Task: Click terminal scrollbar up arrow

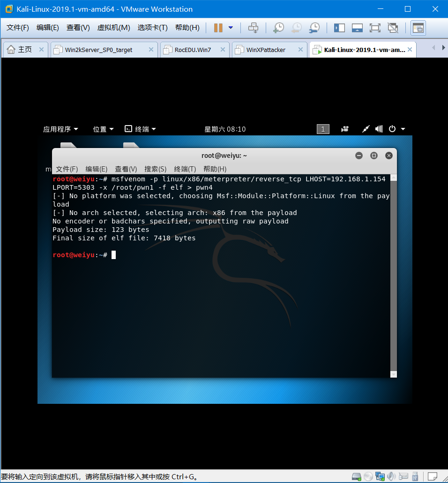Action: (x=394, y=178)
